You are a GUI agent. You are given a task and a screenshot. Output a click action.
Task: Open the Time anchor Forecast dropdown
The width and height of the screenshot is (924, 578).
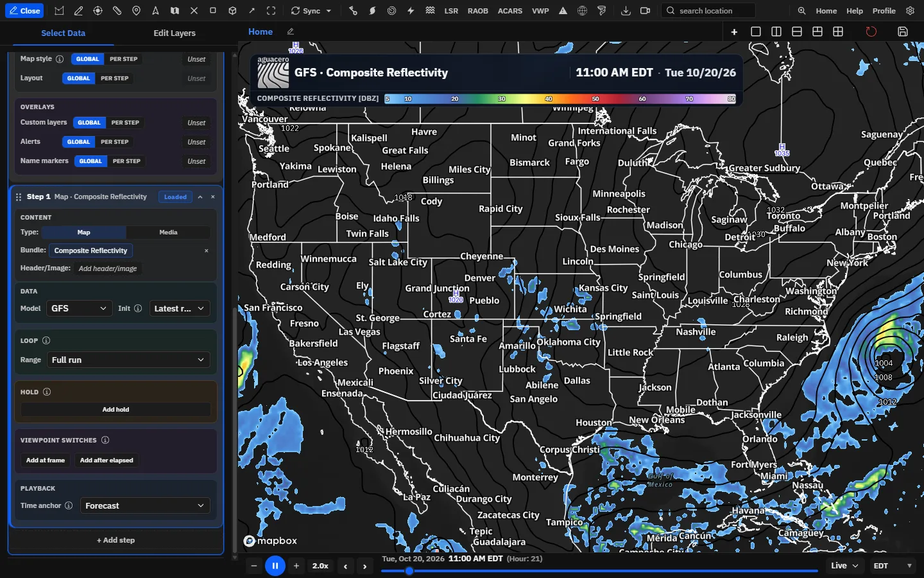pyautogui.click(x=144, y=505)
